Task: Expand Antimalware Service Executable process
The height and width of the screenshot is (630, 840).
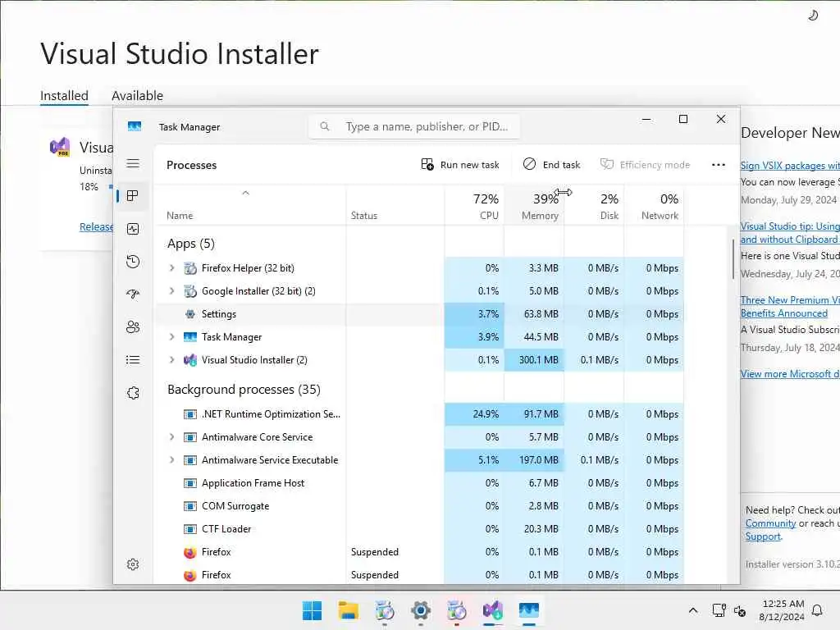Action: click(171, 460)
